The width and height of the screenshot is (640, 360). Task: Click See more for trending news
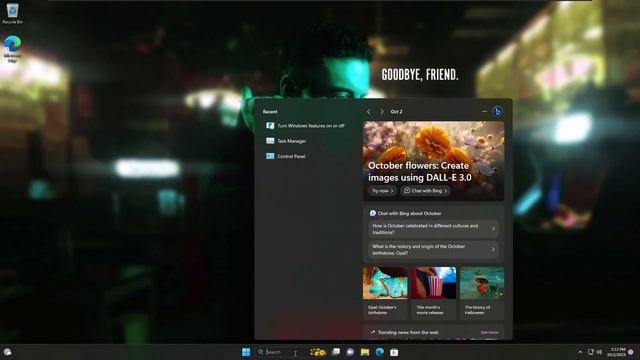point(489,332)
